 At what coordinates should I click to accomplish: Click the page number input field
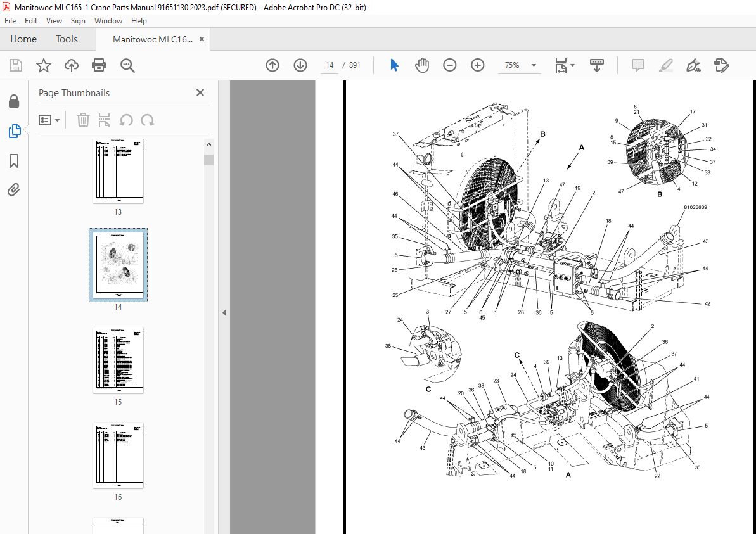click(x=330, y=65)
